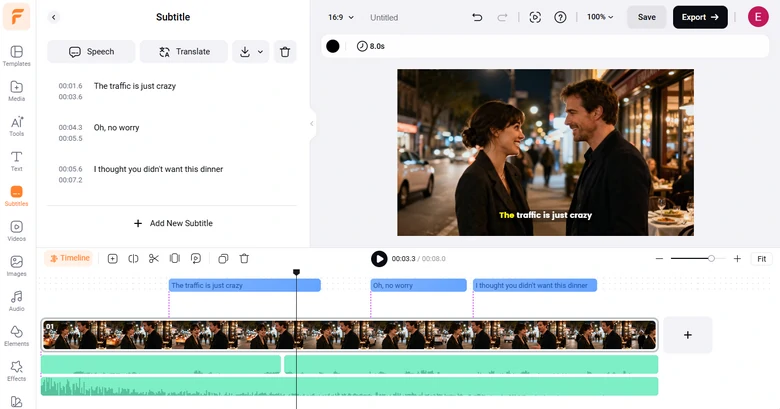Open the Audio sidebar panel
780x409 pixels.
pos(16,301)
